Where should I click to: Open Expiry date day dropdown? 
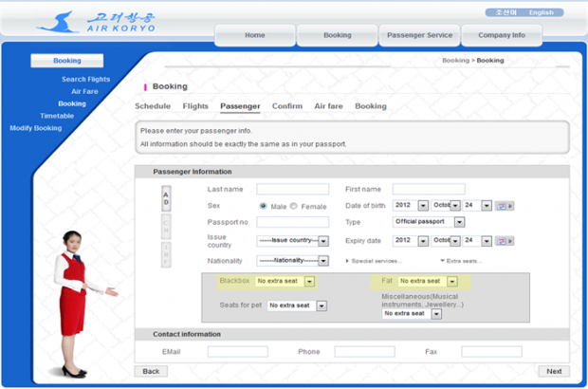[477, 240]
